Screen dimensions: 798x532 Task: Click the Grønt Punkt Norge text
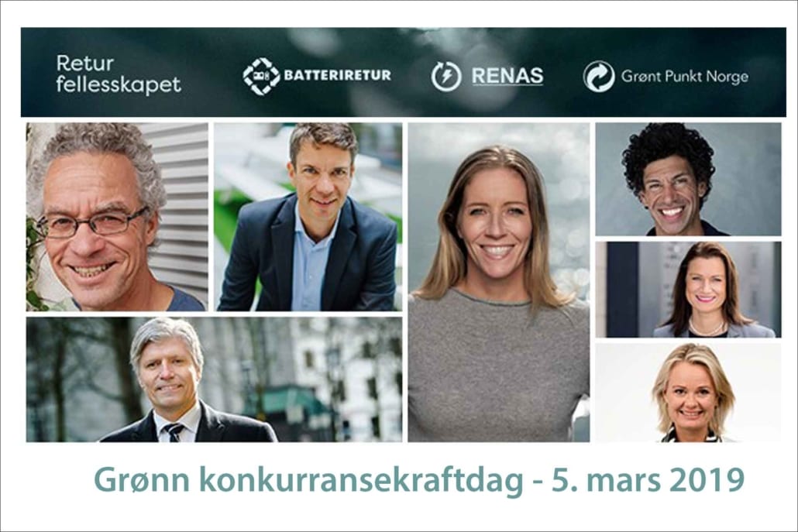click(685, 77)
